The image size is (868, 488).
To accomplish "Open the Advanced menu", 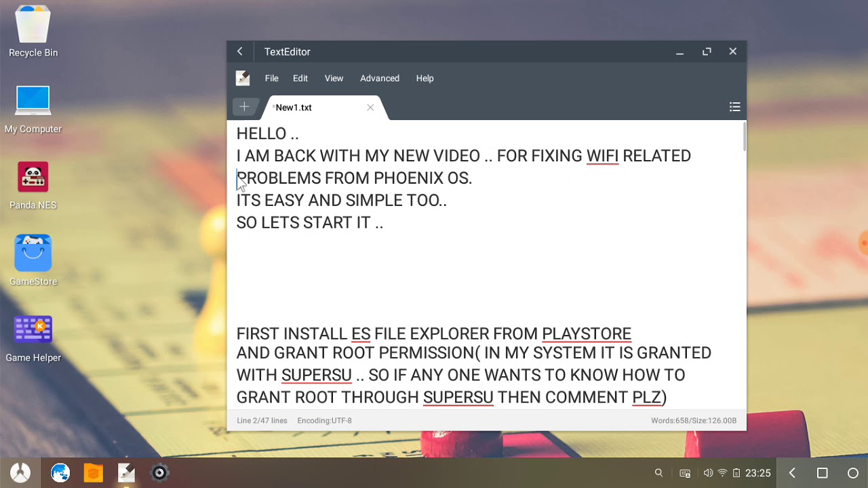I will pos(380,79).
